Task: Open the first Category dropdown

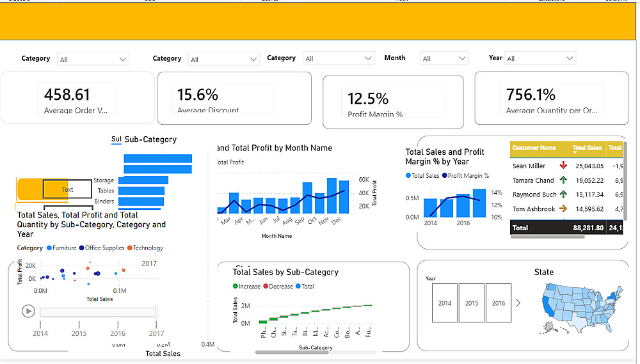Action: [x=93, y=59]
